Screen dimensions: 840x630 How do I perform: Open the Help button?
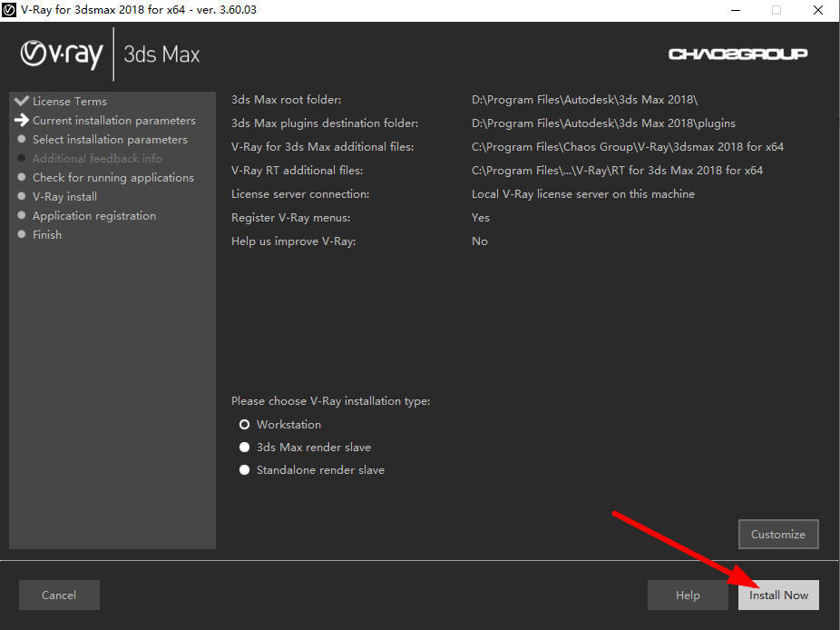688,595
